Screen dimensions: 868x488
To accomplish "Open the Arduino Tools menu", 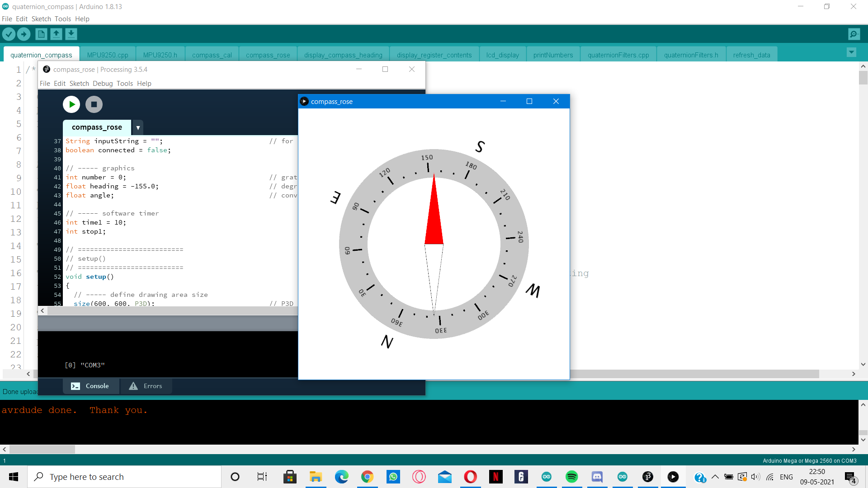I will point(63,19).
